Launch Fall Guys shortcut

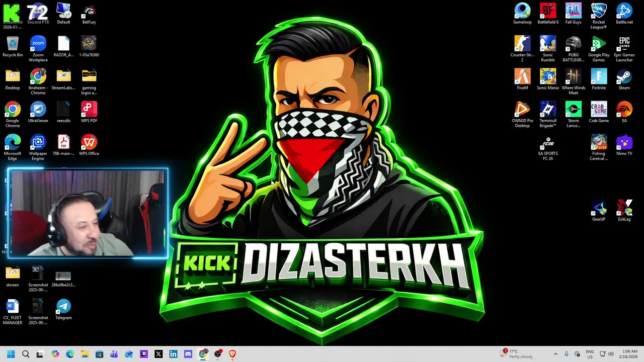[x=573, y=14]
